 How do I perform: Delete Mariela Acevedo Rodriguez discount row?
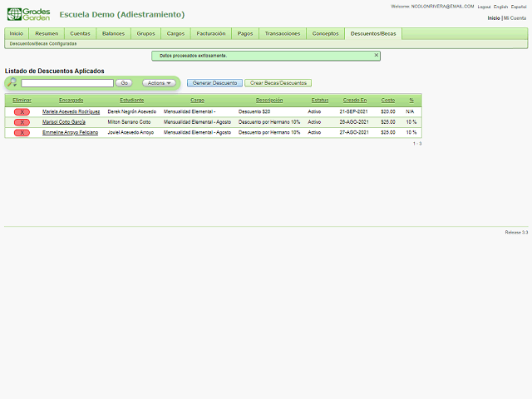[22, 111]
